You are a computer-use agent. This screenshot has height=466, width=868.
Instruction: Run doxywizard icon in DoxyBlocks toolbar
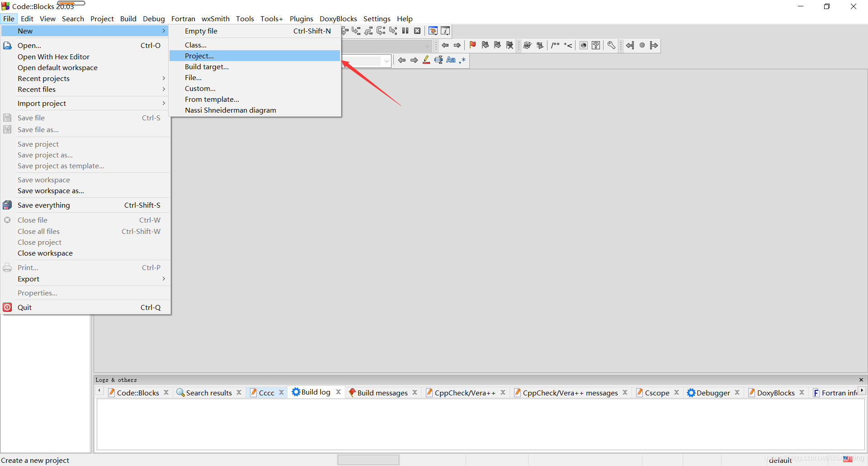click(x=527, y=45)
